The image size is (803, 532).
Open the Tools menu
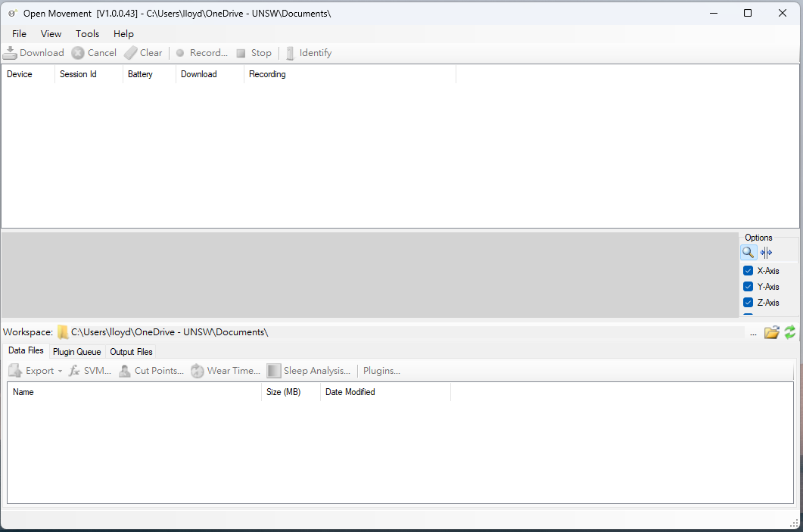(x=88, y=34)
